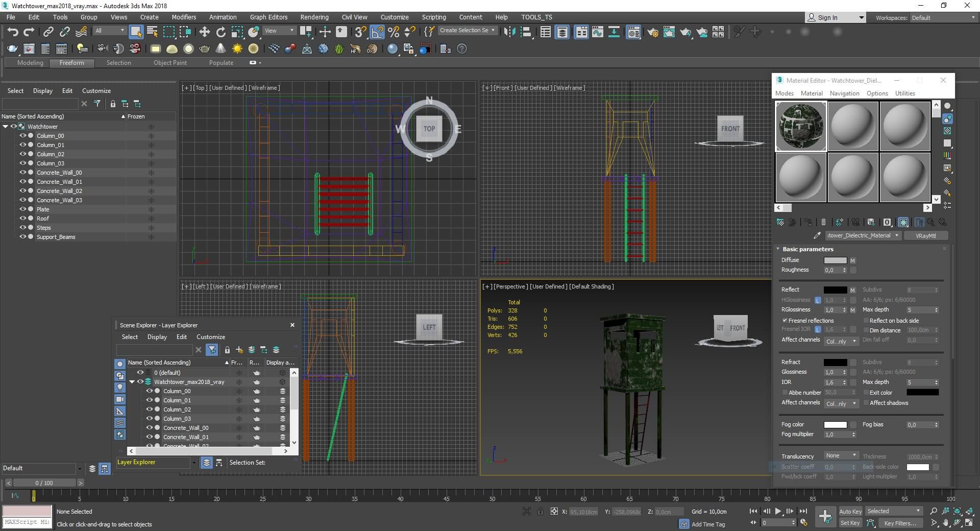Select the Move transform tool
The width and height of the screenshot is (980, 531).
point(204,32)
